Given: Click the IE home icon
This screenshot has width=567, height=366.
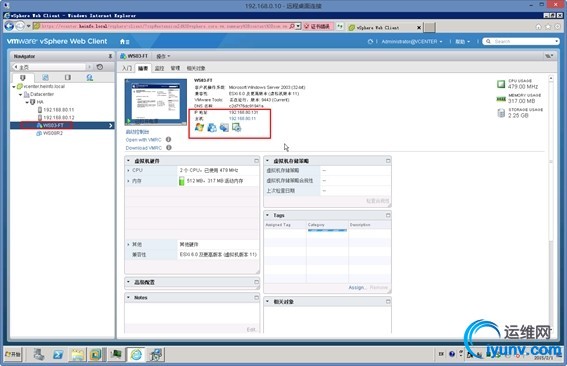Looking at the screenshot, I should (x=538, y=27).
